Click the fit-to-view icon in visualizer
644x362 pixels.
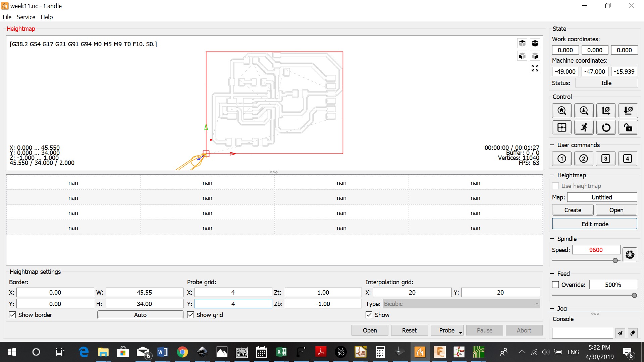point(535,68)
